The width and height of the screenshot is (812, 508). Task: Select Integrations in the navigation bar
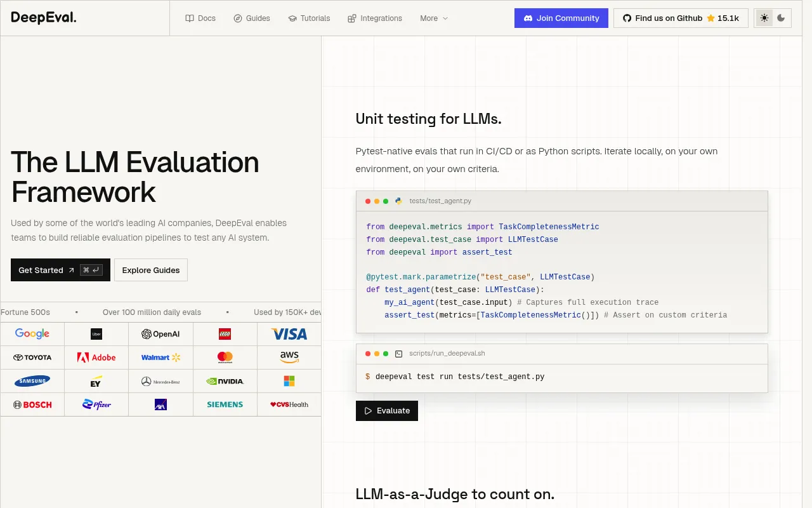coord(375,18)
